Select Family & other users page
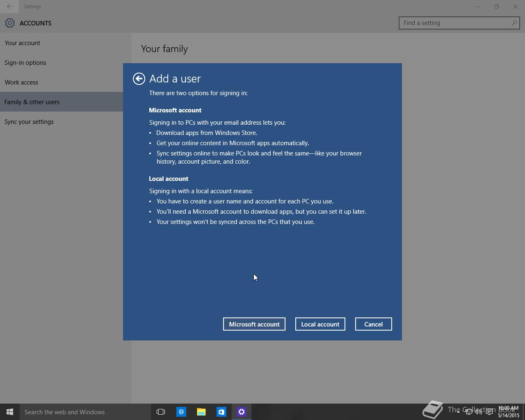The image size is (525, 420). (x=62, y=102)
